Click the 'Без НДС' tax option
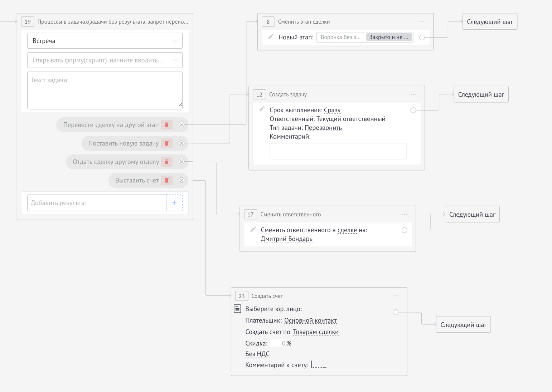Viewport: 552px width, 392px height. click(257, 354)
